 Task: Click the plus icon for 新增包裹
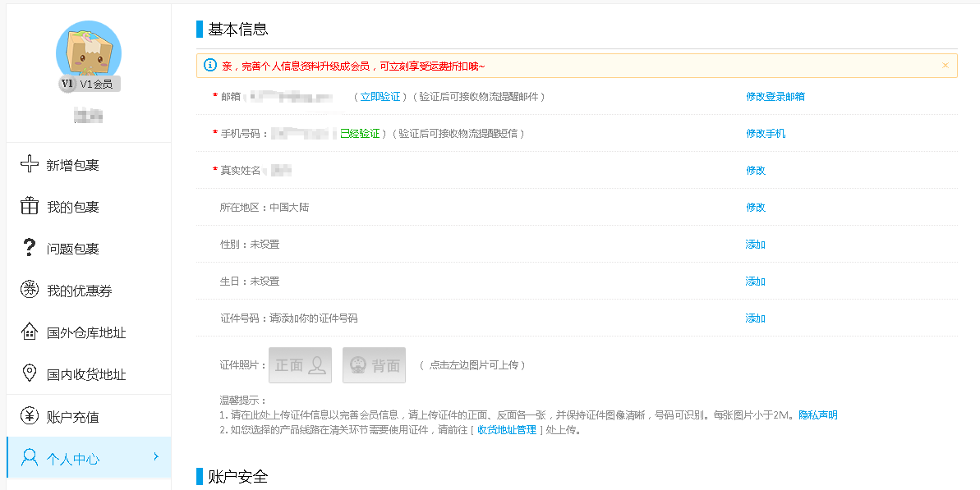pyautogui.click(x=30, y=164)
